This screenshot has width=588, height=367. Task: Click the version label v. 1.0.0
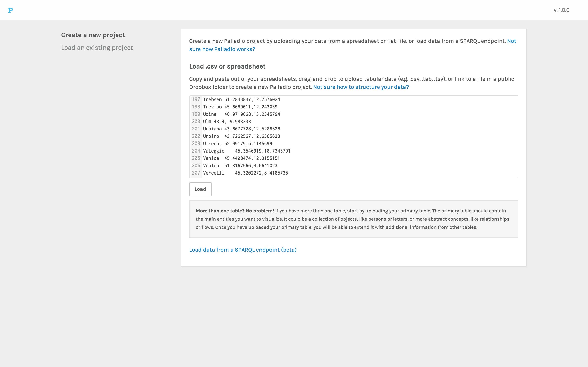click(x=561, y=10)
